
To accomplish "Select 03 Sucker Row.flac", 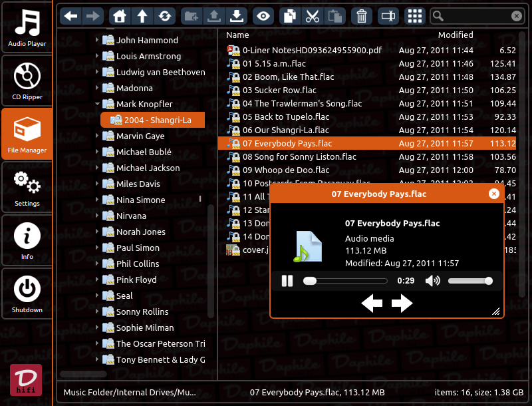I will click(x=367, y=90).
